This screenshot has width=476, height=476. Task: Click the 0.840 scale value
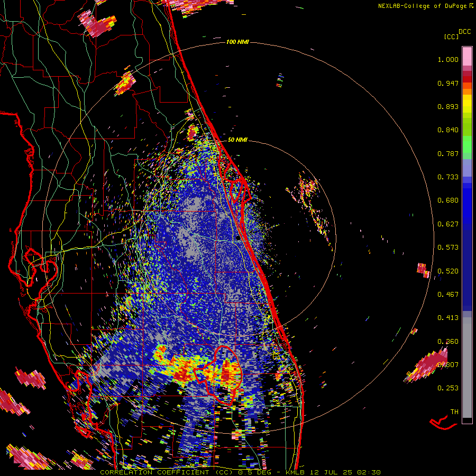coord(448,130)
